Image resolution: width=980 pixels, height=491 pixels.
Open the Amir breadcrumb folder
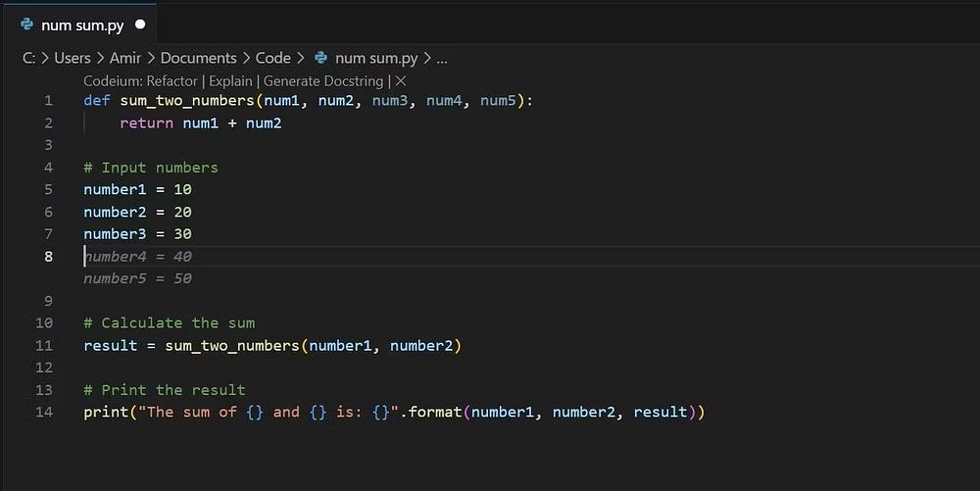(125, 58)
